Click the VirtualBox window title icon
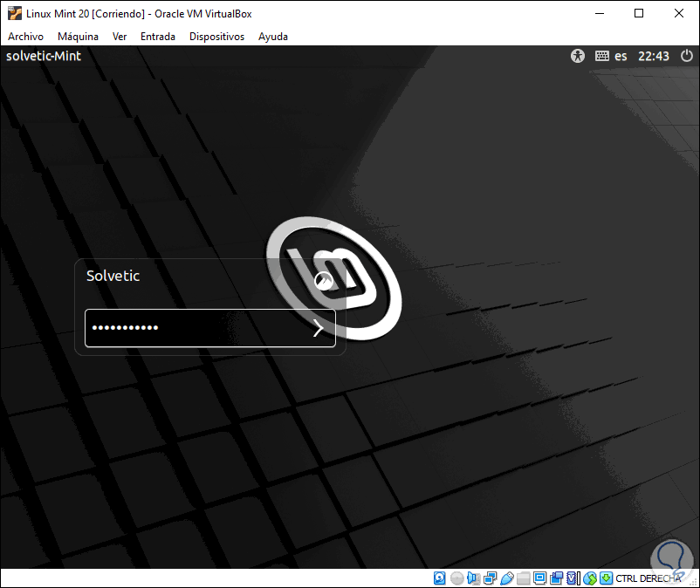The width and height of the screenshot is (700, 588). 14,13
